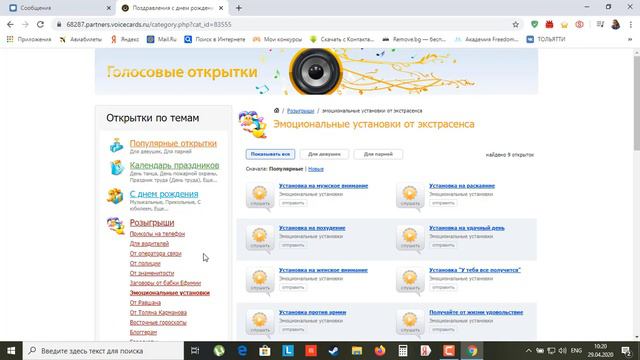Open Task View on the taskbar
Viewport: 640px width, 360px height.
196,351
